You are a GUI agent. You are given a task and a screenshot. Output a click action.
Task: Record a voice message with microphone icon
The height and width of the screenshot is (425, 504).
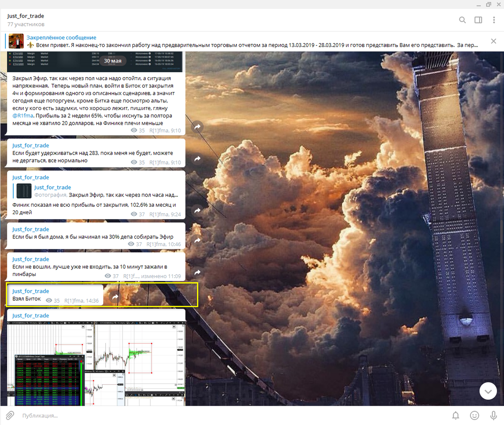click(494, 415)
